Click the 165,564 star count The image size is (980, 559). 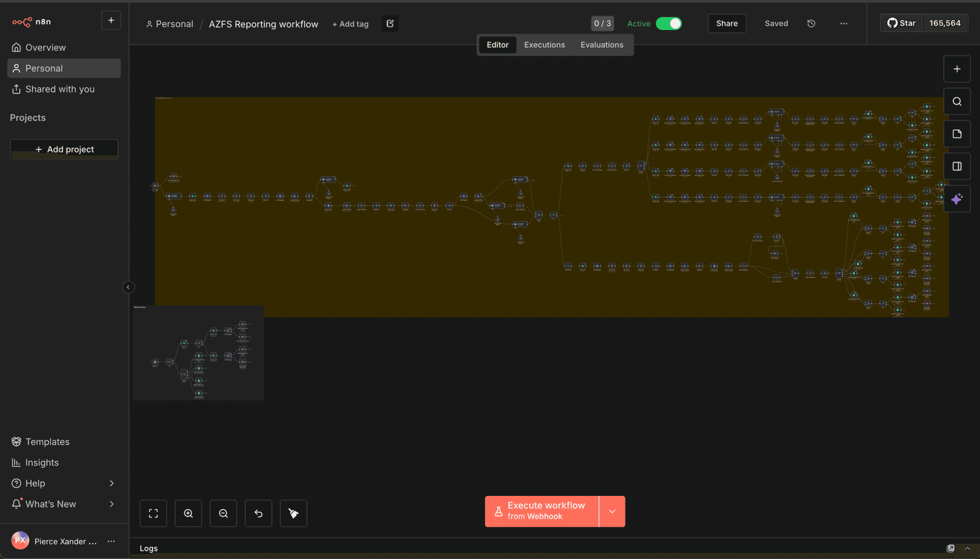click(945, 23)
